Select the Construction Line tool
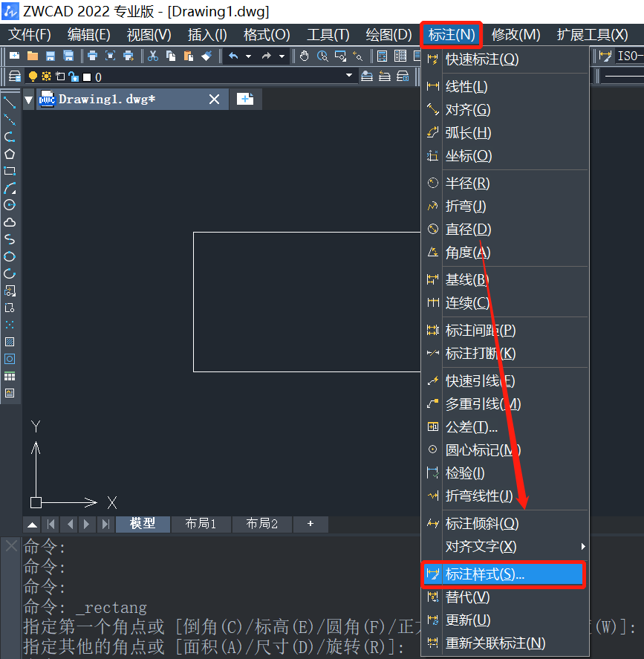The width and height of the screenshot is (644, 659). click(10, 120)
